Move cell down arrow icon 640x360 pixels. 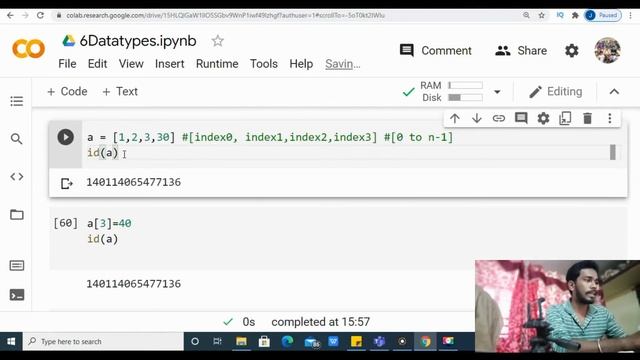coord(476,119)
